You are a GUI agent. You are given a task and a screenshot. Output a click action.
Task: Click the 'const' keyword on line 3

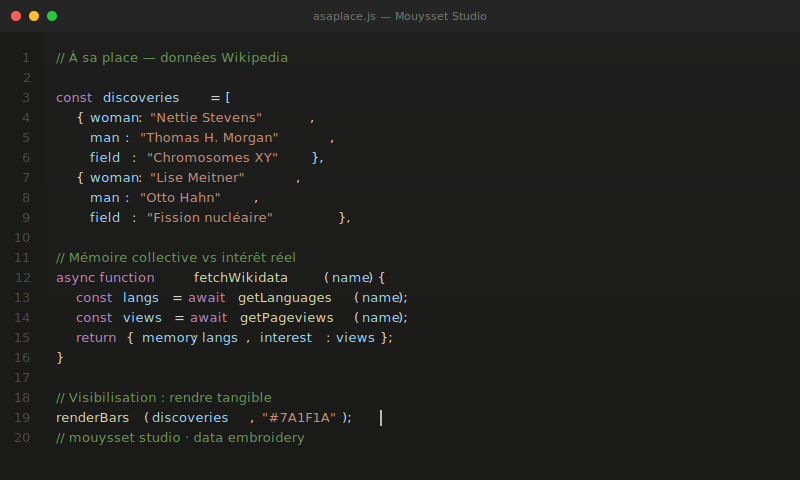click(x=74, y=97)
